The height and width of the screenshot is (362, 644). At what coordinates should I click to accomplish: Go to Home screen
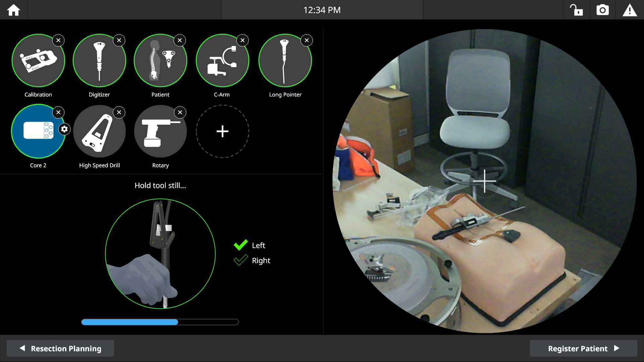click(x=13, y=10)
